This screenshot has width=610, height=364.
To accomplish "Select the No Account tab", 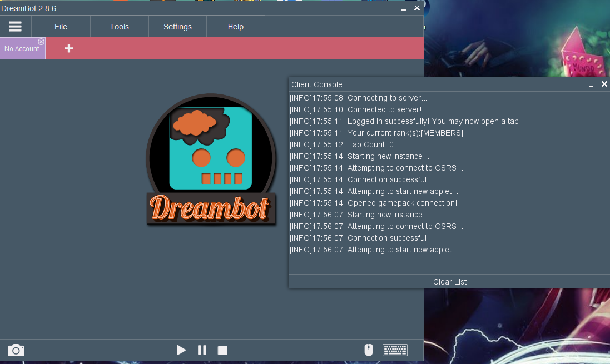I will coord(21,49).
